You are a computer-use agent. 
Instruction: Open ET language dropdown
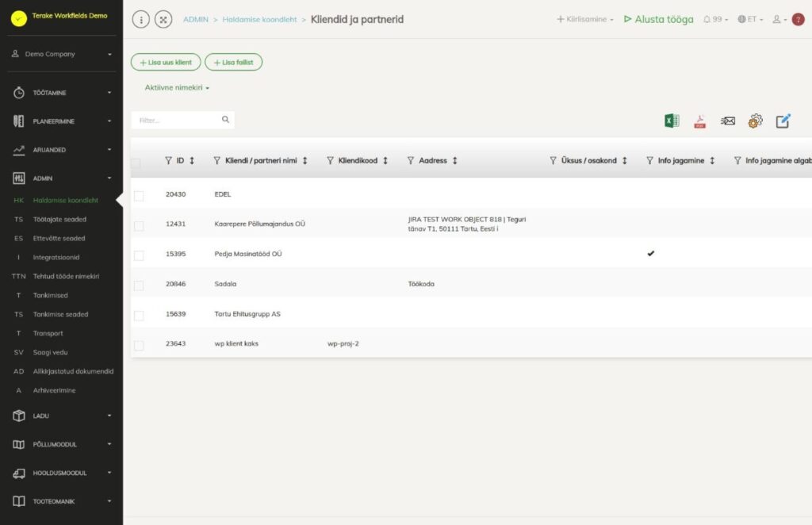click(750, 19)
